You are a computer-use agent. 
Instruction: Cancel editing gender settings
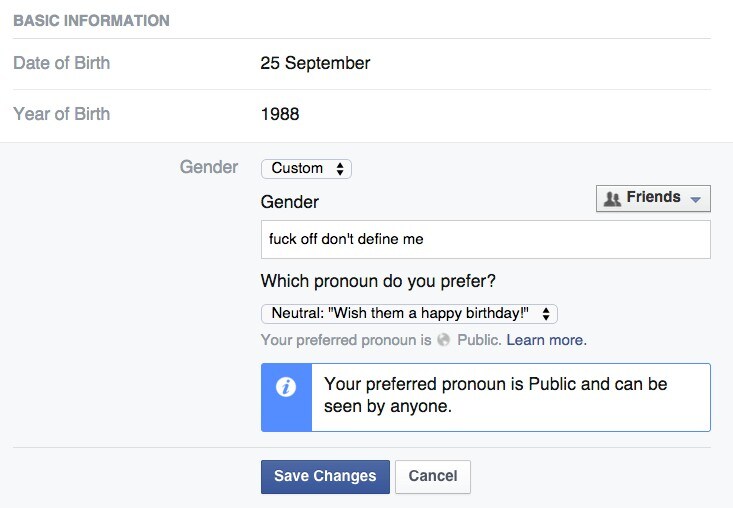(x=433, y=477)
